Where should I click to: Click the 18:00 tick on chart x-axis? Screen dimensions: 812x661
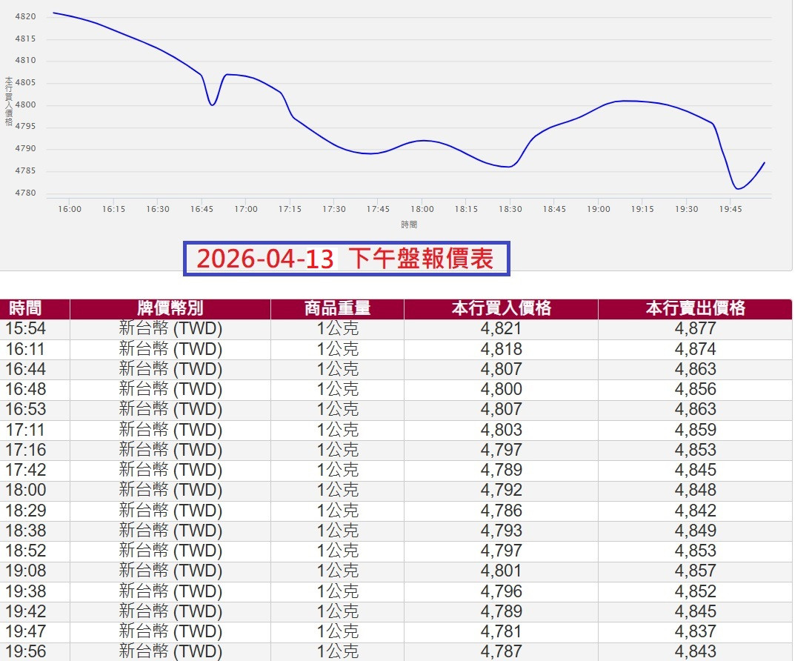[422, 209]
